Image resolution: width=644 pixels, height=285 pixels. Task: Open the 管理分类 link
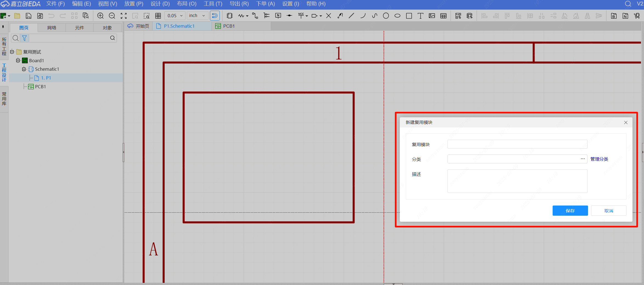coord(599,159)
